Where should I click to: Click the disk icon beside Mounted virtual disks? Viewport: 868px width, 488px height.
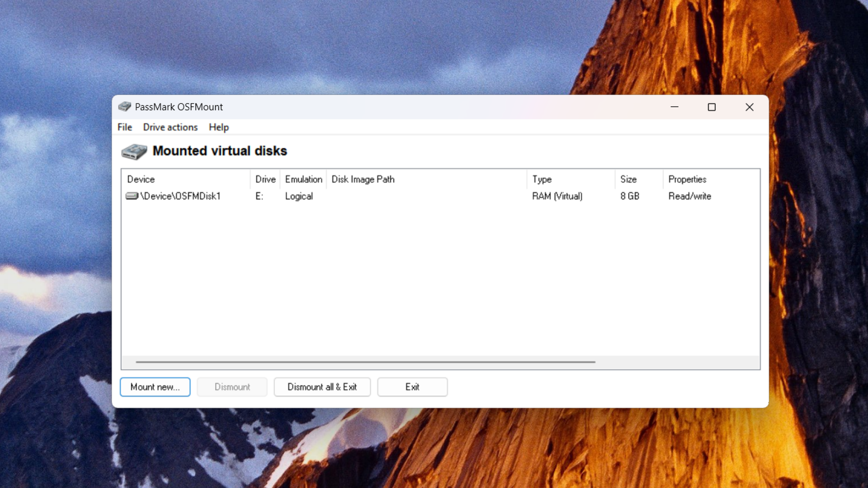point(134,151)
